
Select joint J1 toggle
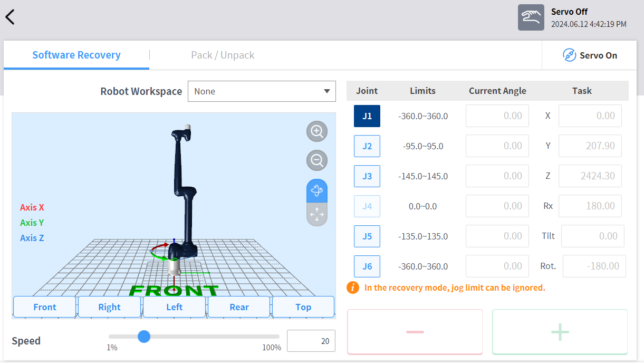[367, 116]
